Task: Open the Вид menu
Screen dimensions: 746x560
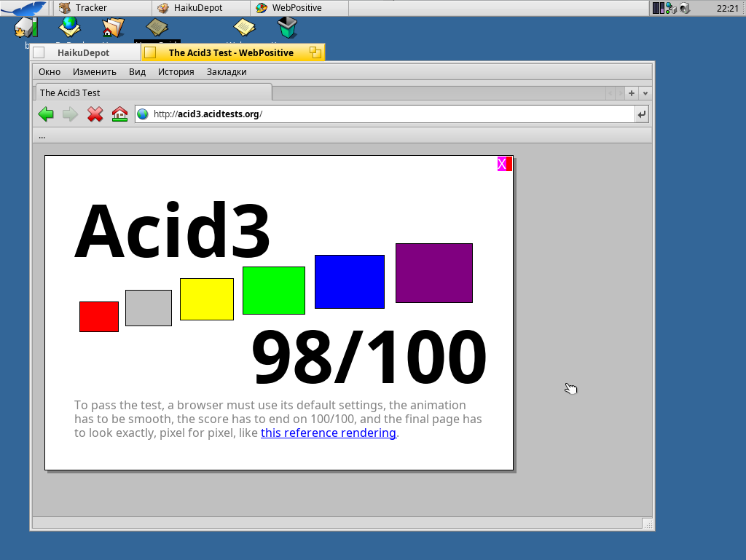Action: coord(137,72)
